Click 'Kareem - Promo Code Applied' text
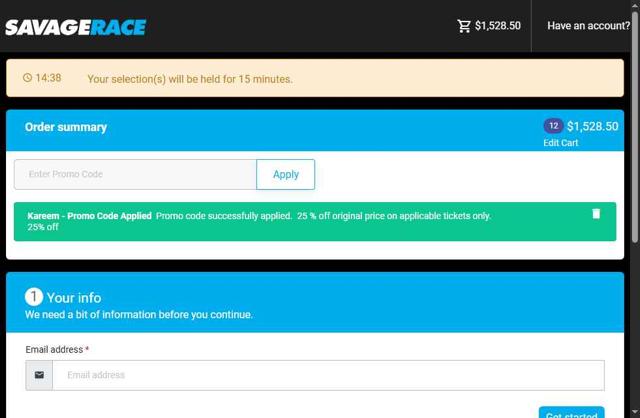 point(89,216)
